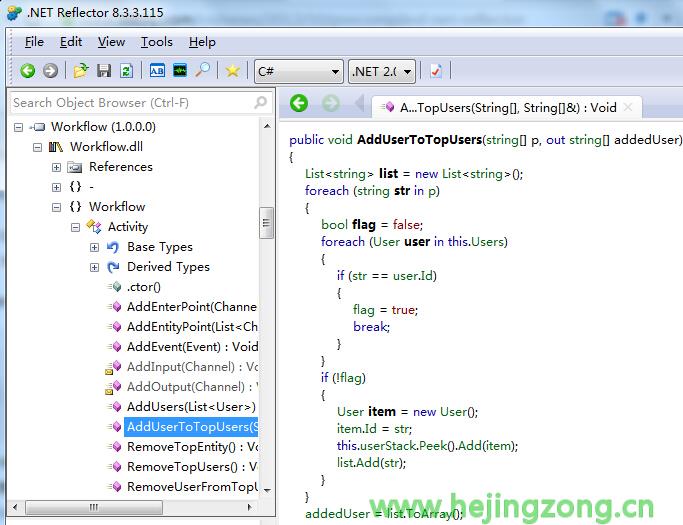This screenshot has height=525, width=683.
Task: Click the Refresh toolbar icon
Action: click(126, 70)
